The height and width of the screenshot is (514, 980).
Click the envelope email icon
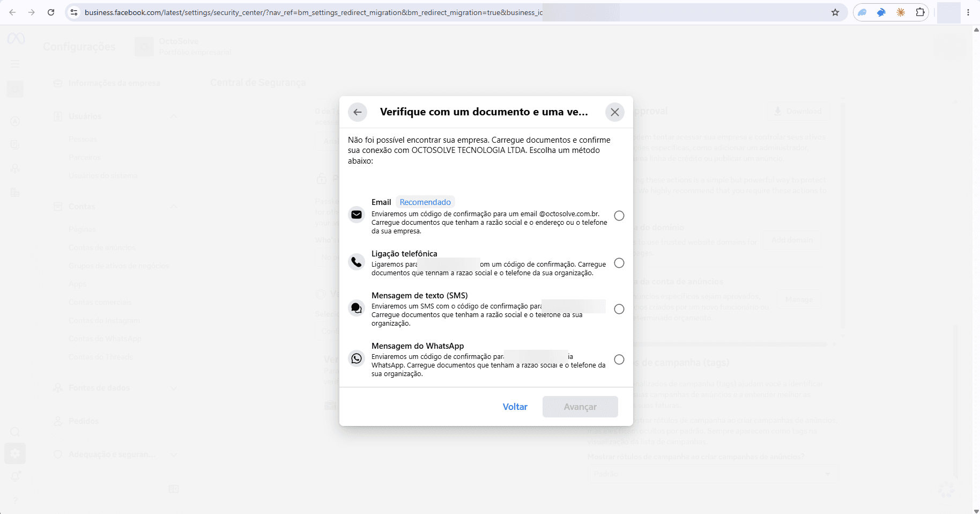pyautogui.click(x=357, y=215)
